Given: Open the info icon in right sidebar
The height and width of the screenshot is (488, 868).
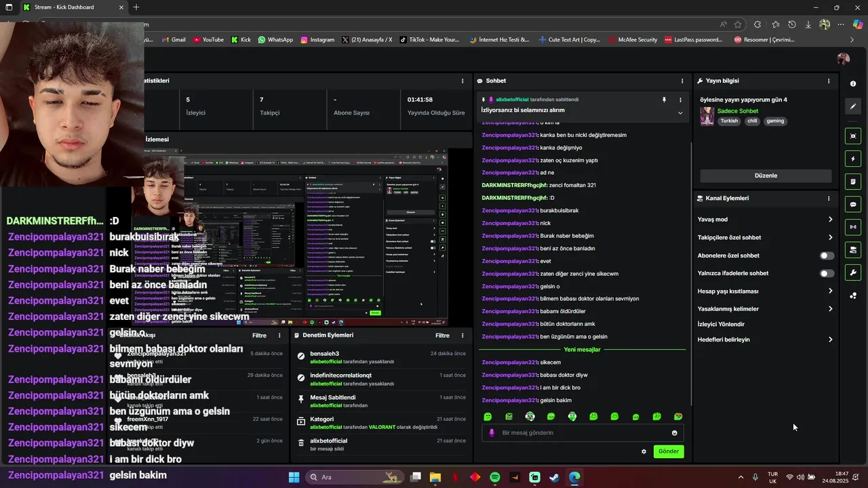Looking at the screenshot, I should point(853,83).
